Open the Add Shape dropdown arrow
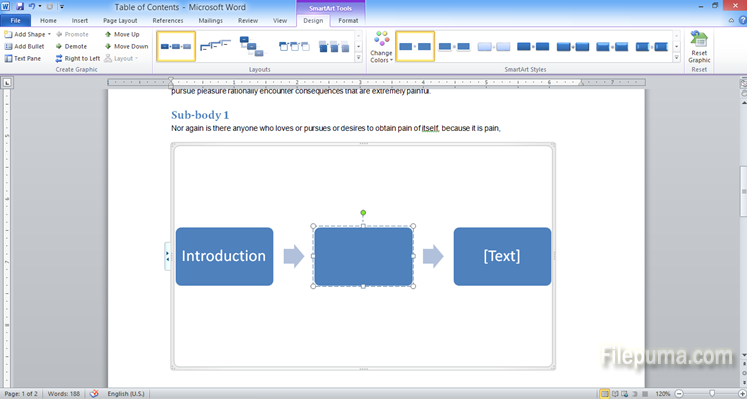Screen dimensions: 747x400 coord(47,34)
